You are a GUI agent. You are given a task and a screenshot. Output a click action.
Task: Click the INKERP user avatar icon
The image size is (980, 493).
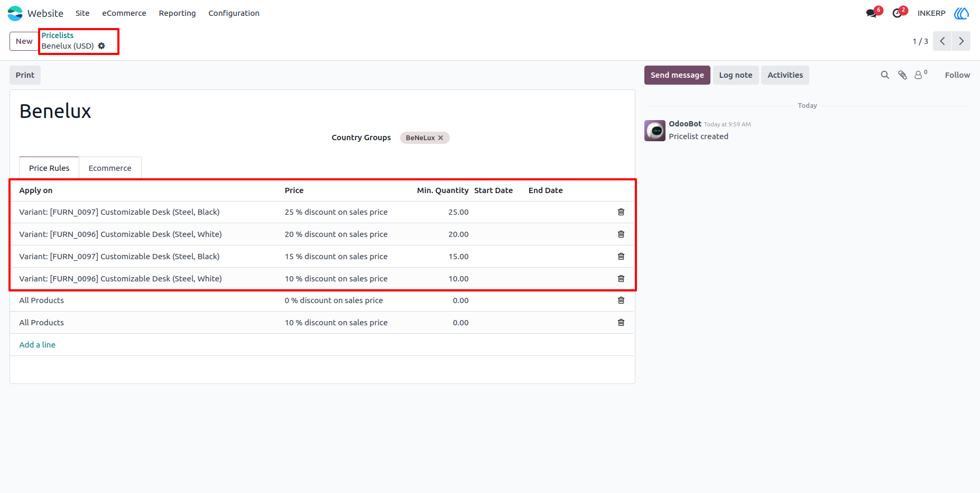(x=961, y=13)
